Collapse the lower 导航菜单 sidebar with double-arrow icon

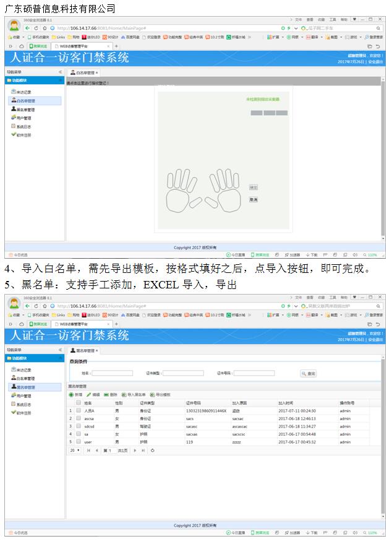(60, 350)
